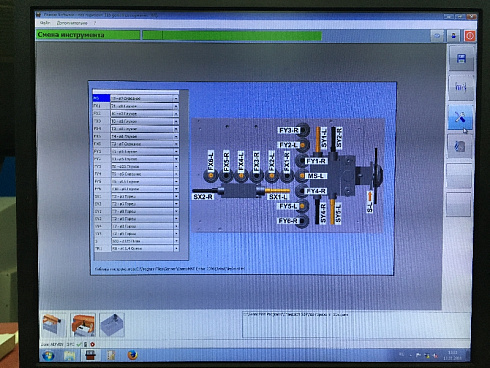Launch Firefox from the taskbar
490x368 pixels.
[x=132, y=356]
